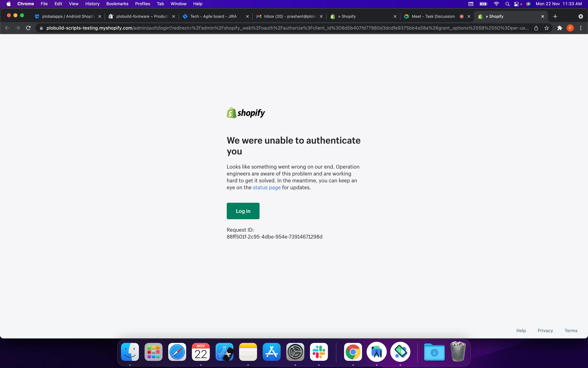Click the browser Back arrow
This screenshot has height=368, width=588.
click(x=7, y=28)
